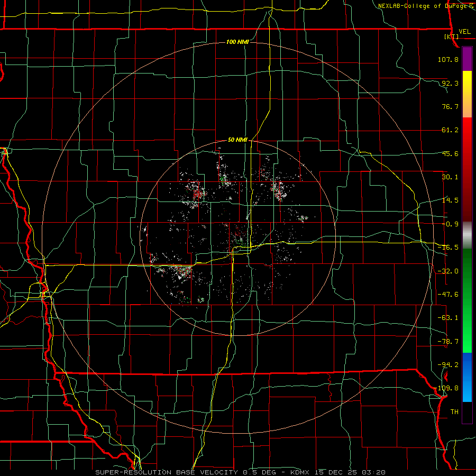
Task: Click the 92.3 velocity scale value
Action: (450, 83)
